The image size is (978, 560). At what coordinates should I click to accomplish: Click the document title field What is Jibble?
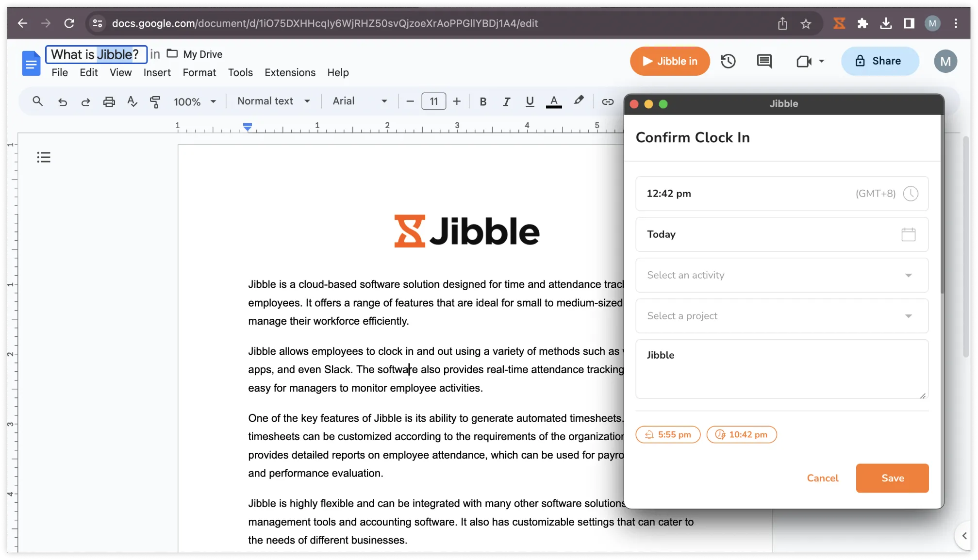[x=96, y=54]
